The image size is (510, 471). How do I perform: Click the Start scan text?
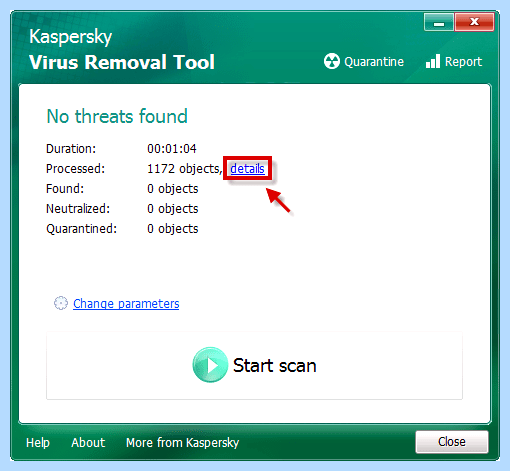274,365
